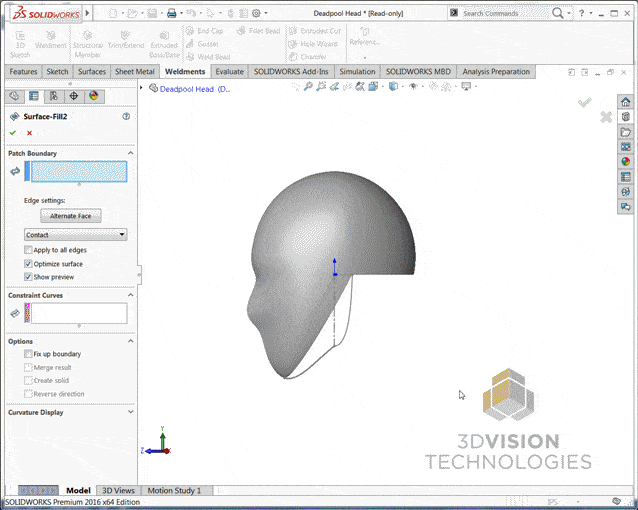Click the Print icon in the quick-access toolbar
This screenshot has width=638, height=510.
(x=172, y=13)
